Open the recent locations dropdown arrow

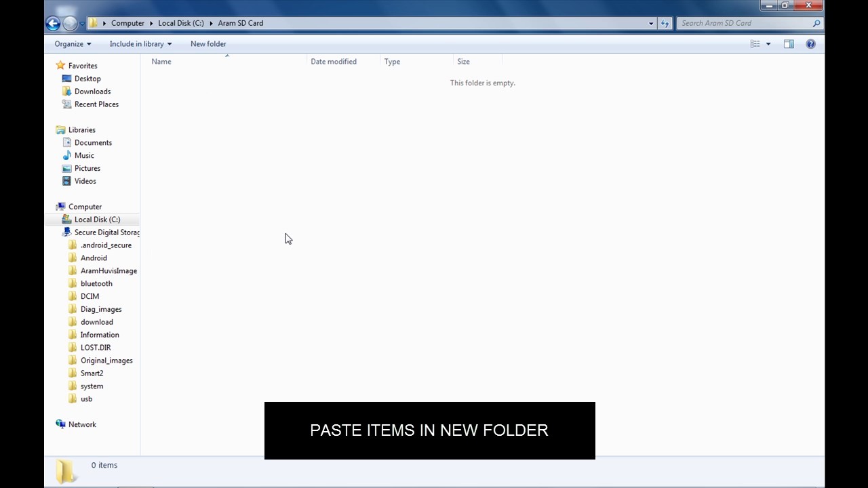pyautogui.click(x=82, y=24)
